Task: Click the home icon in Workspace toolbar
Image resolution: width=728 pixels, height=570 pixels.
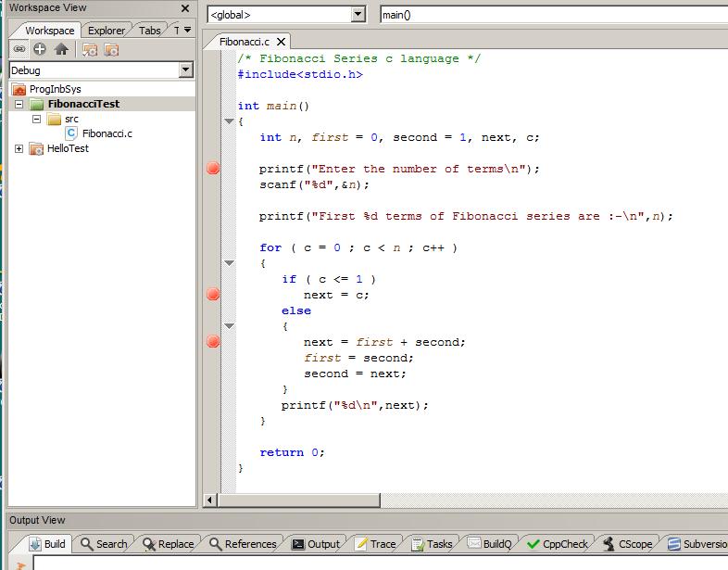Action: (61, 49)
